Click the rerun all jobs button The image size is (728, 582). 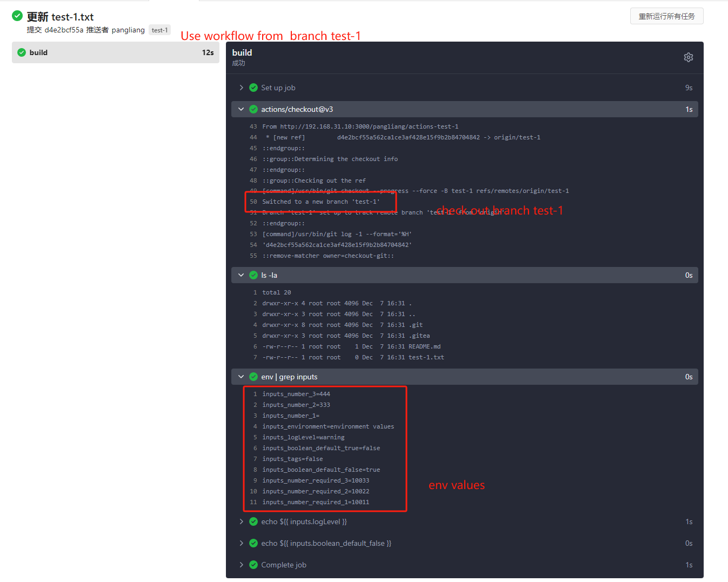point(666,16)
